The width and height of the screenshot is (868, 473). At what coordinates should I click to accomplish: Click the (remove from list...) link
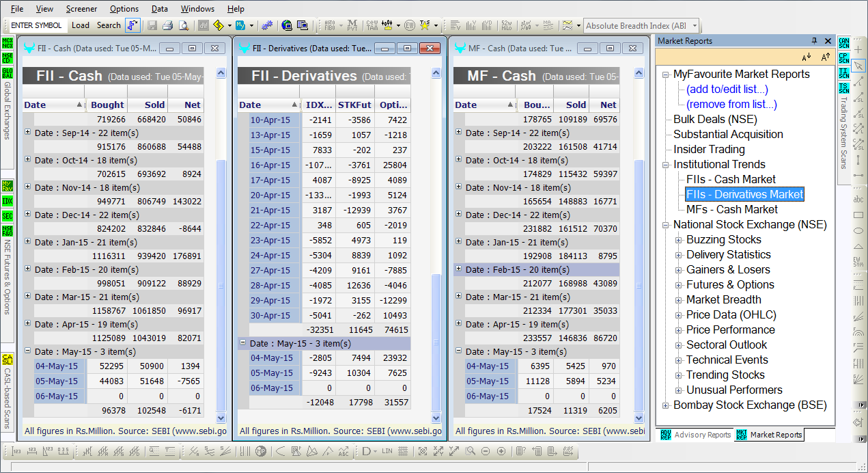click(x=731, y=105)
